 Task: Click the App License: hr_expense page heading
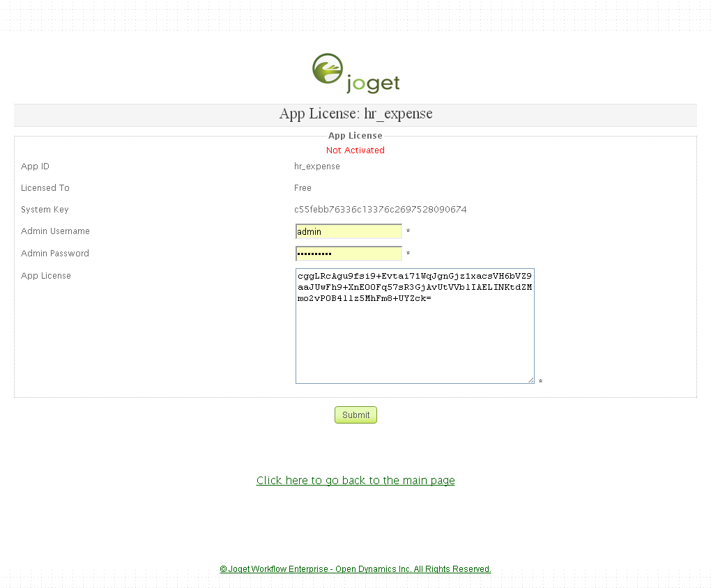[355, 114]
